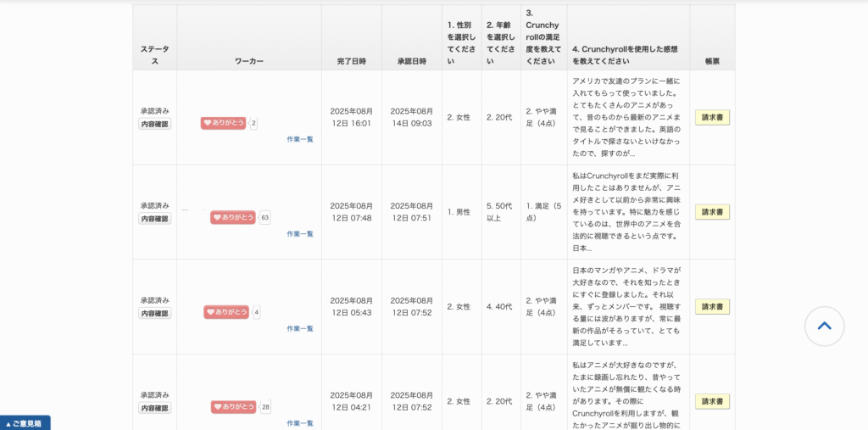The image size is (868, 430).
Task: Click ありがとう button with count 63
Action: click(x=232, y=217)
